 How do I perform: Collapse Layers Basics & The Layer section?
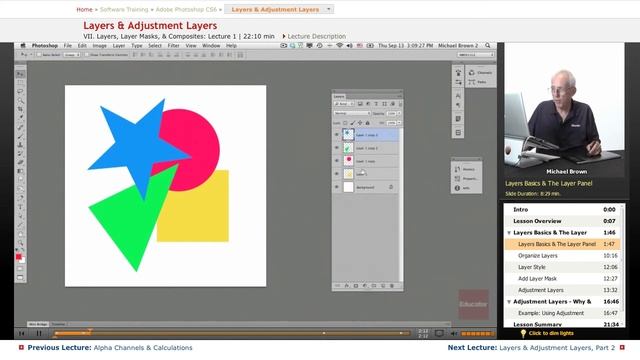point(509,233)
